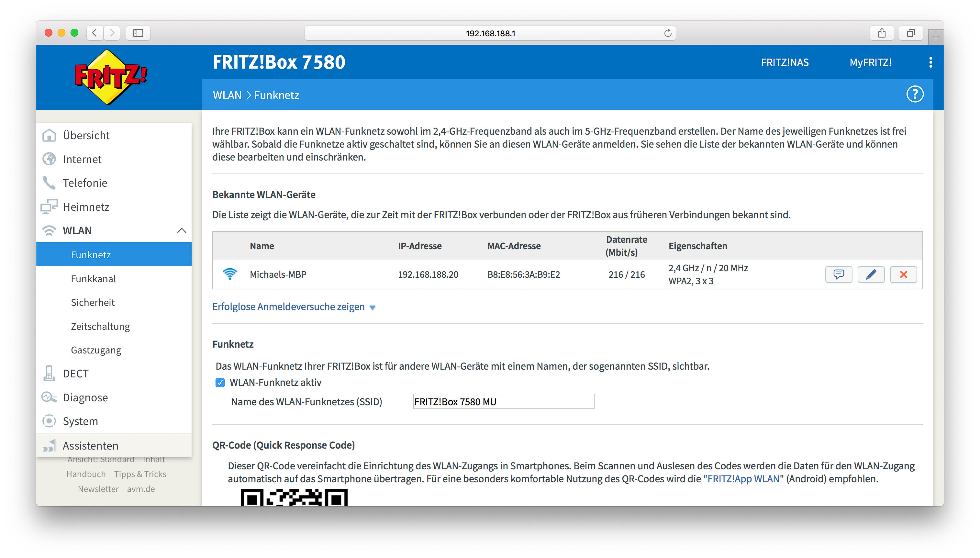This screenshot has height=558, width=980.
Task: Click the Name column header
Action: coord(262,246)
